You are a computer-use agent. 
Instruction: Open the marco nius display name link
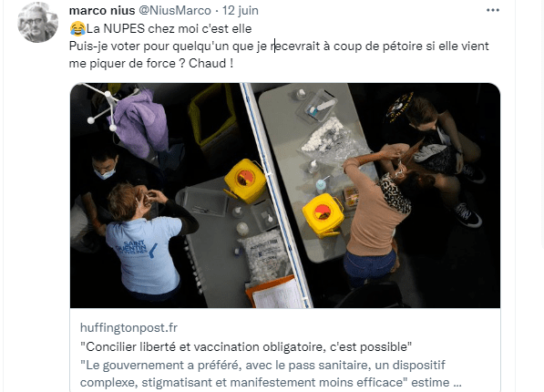(102, 10)
